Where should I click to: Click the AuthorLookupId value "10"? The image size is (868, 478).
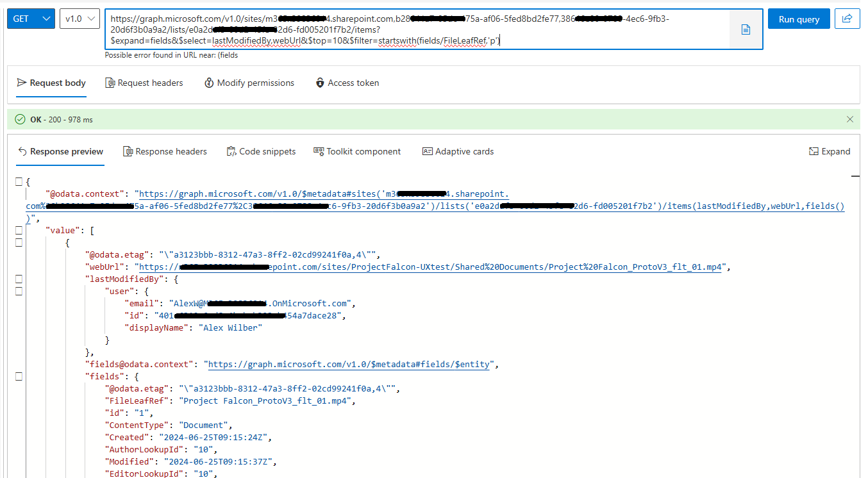click(204, 449)
